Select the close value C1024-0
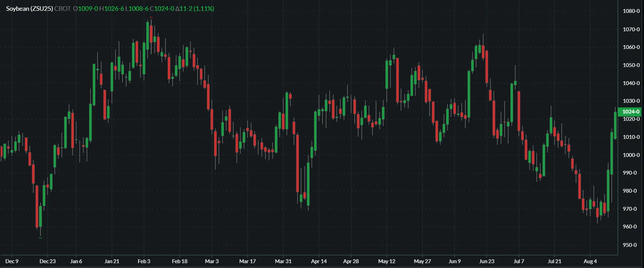Viewport: 644px width, 268px height. (162, 9)
